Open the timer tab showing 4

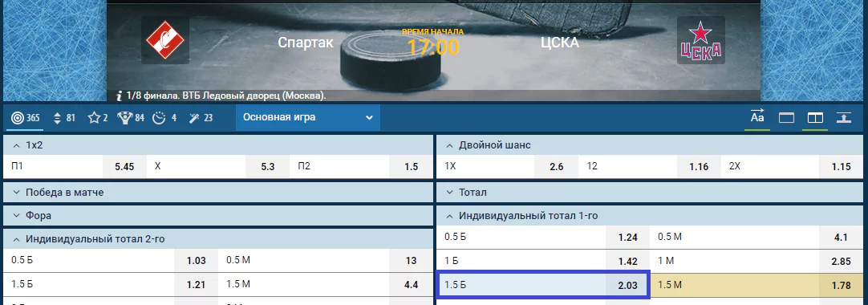click(x=164, y=118)
